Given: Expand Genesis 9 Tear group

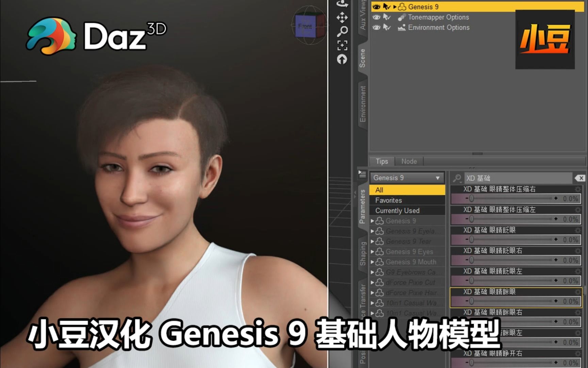Looking at the screenshot, I should pyautogui.click(x=372, y=242).
